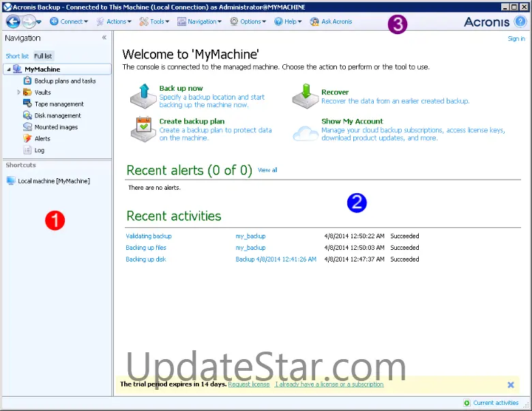This screenshot has height=411, width=532.
Task: Click the green Current activities icon
Action: click(x=467, y=403)
